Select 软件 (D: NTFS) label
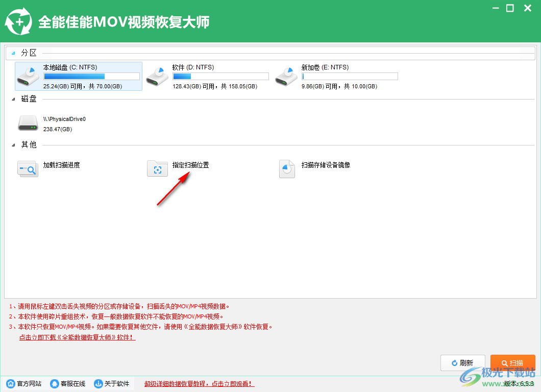Image resolution: width=541 pixels, height=392 pixels. [193, 67]
